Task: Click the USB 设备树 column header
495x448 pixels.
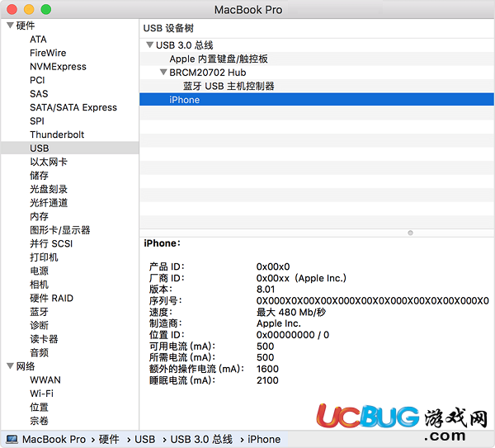Action: 168,28
